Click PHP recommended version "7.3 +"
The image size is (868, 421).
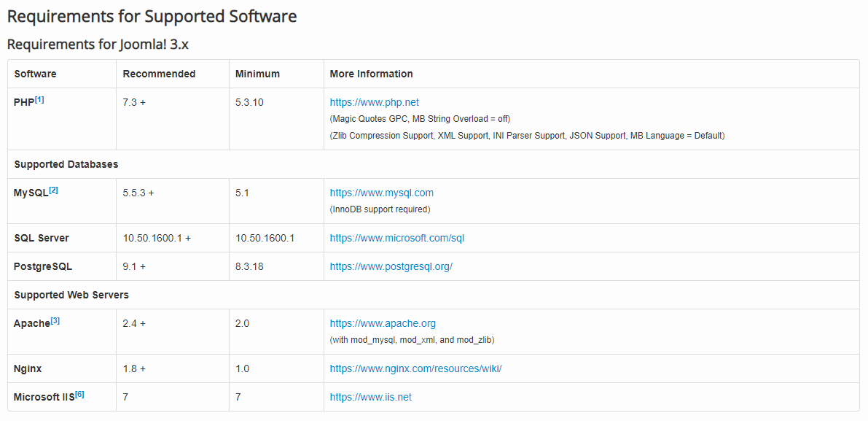(135, 102)
